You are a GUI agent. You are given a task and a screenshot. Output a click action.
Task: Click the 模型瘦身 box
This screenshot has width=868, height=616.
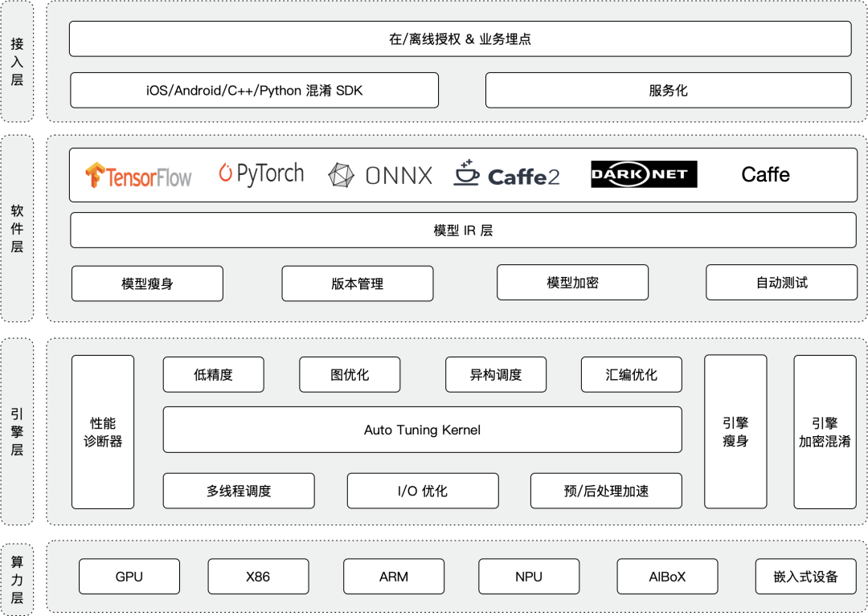(147, 284)
